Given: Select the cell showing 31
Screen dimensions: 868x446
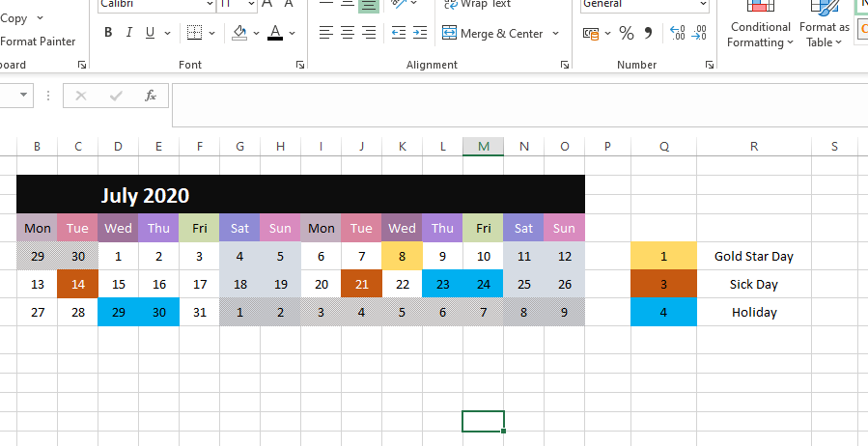Looking at the screenshot, I should 199,312.
